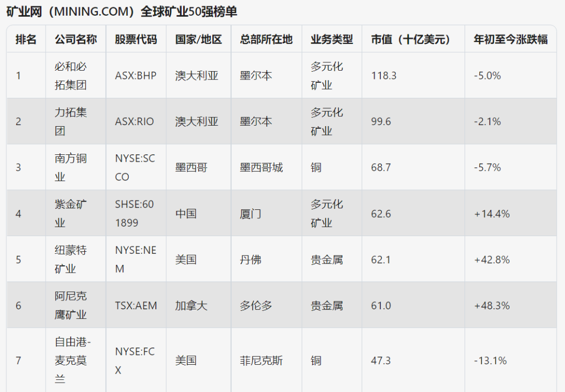
Task: Click the 公司名称 column header
Action: coord(76,39)
